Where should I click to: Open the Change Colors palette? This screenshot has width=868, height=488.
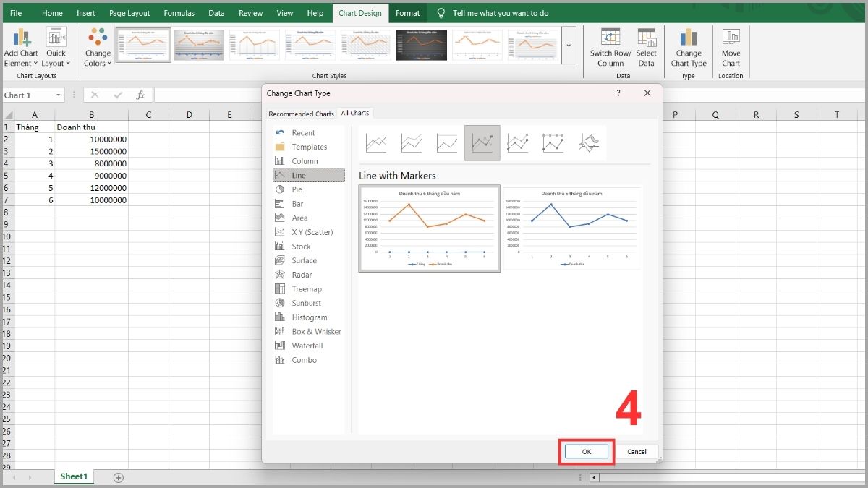(x=98, y=48)
